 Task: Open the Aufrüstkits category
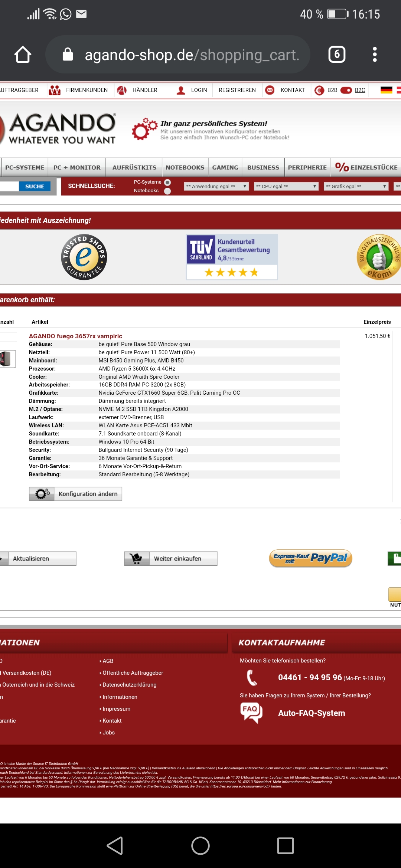coord(134,167)
